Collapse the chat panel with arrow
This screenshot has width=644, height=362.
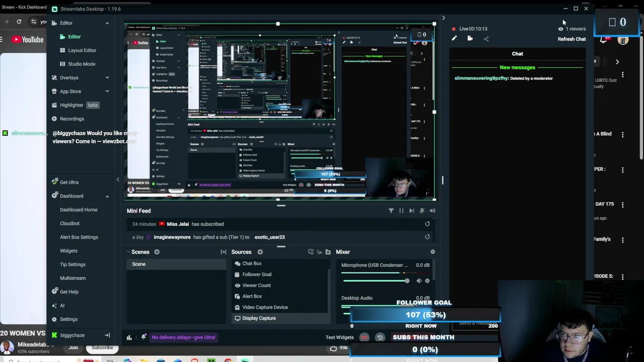(443, 18)
